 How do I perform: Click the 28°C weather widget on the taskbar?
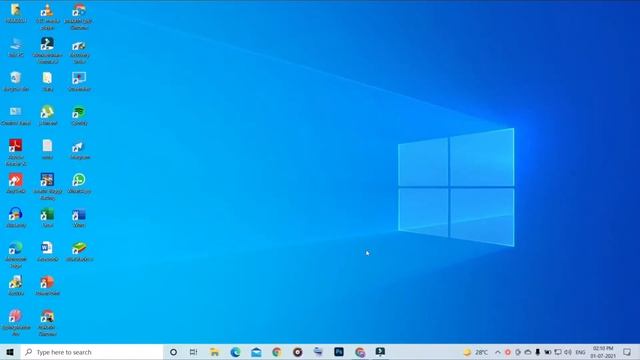pyautogui.click(x=476, y=352)
